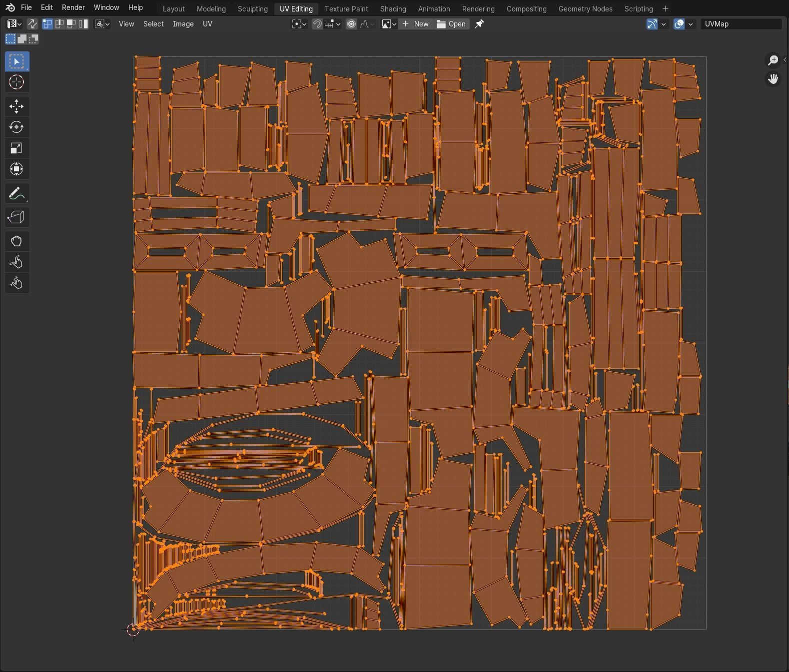Pin the current image
This screenshot has width=789, height=672.
pos(479,24)
